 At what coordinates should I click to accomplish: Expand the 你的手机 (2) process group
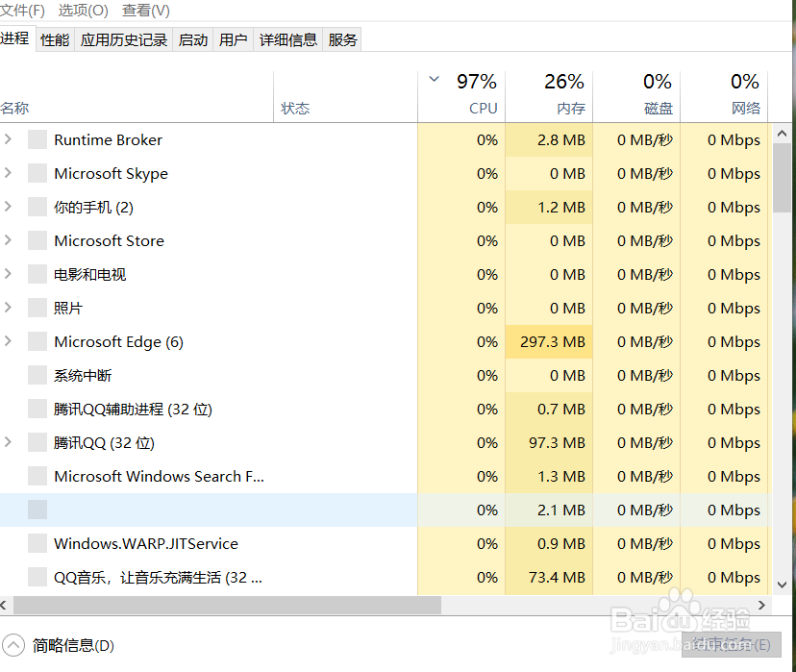(8, 207)
